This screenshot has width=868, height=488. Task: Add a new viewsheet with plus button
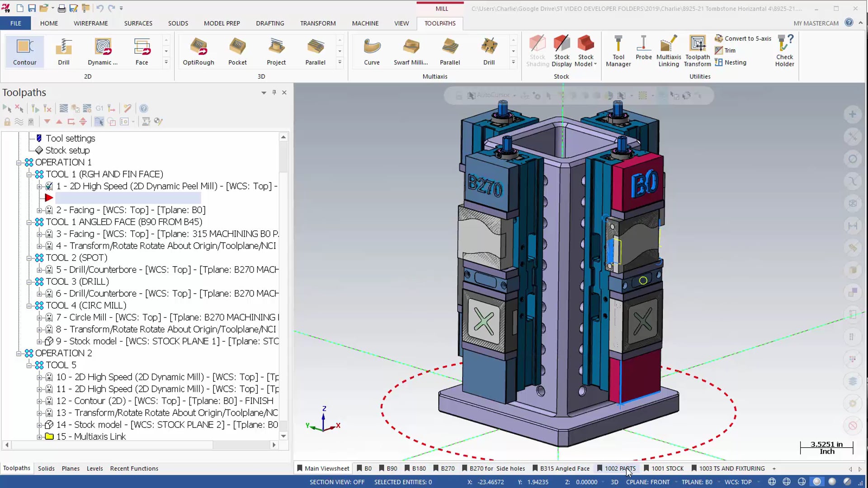[774, 469]
